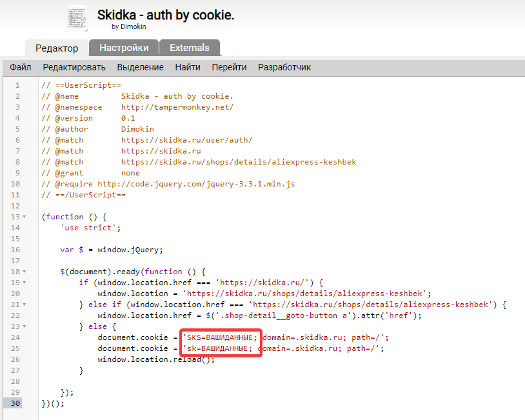Click '$(document).ready' on line 18
Viewport: 525px width, 420px height.
click(x=100, y=272)
